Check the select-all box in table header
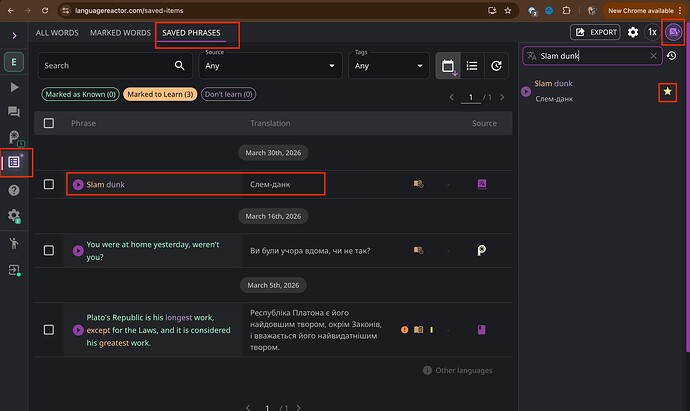 (x=48, y=124)
